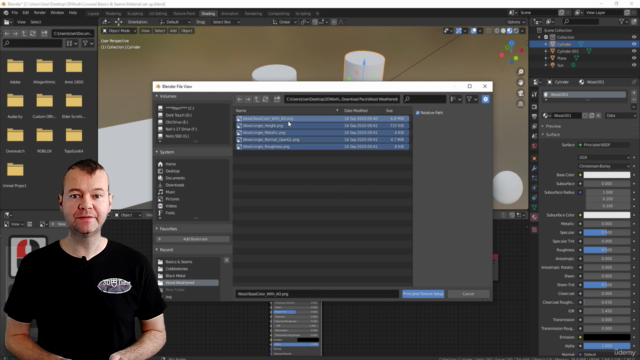
Task: Toggle camera view gizmo in viewport
Action: click(x=520, y=93)
